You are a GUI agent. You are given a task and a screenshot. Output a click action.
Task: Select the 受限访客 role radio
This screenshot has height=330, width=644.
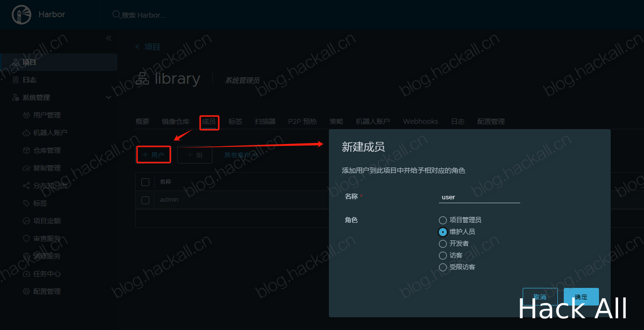[443, 267]
